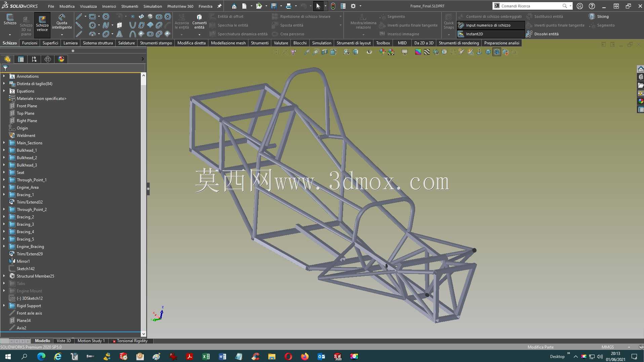Screen dimensions: 644x362
Task: Toggle Zebra Stripes display
Action: [427, 52]
